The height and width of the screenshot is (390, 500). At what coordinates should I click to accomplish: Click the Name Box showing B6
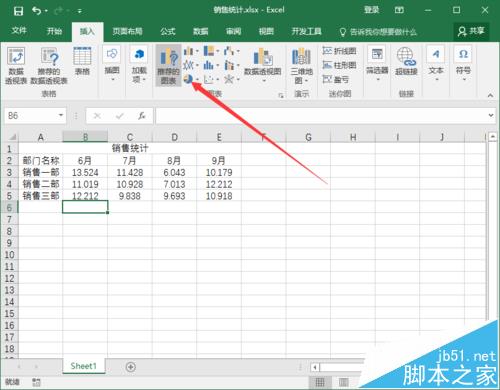pos(30,116)
